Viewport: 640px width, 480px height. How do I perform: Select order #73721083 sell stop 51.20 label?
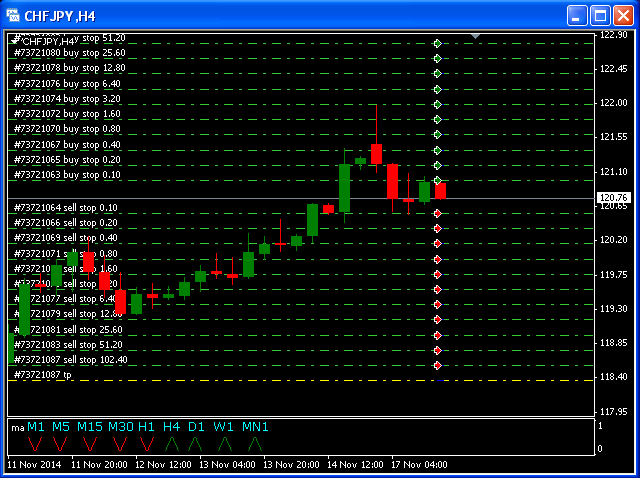pyautogui.click(x=68, y=345)
